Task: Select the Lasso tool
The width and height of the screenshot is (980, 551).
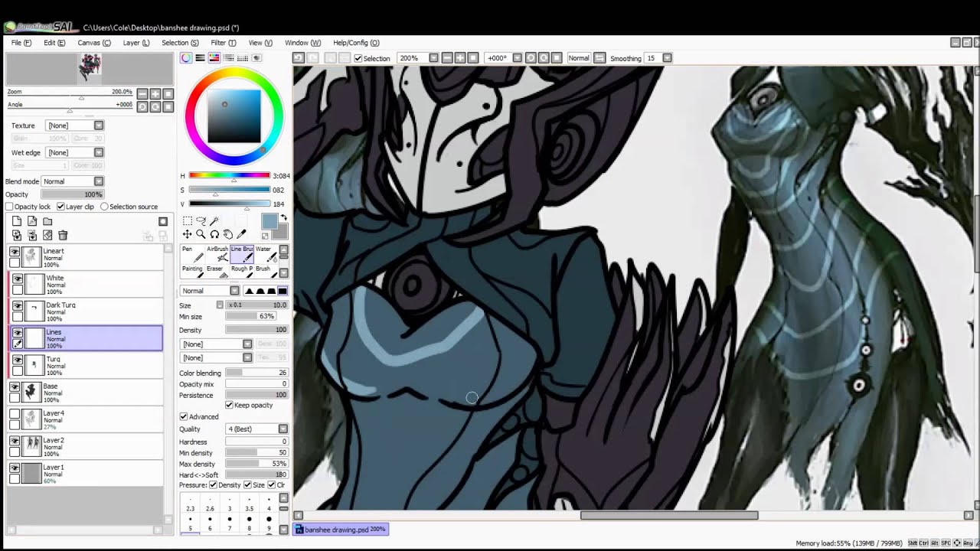Action: 201,220
